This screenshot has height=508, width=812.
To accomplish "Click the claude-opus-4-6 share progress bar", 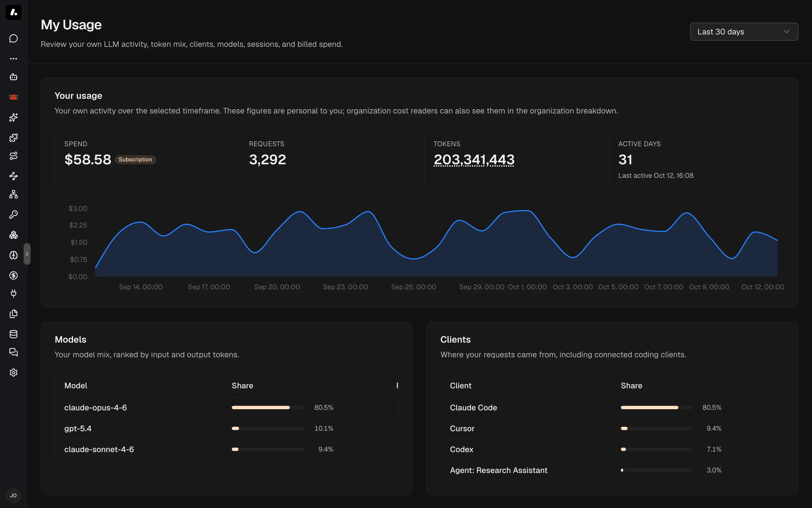I will click(268, 408).
